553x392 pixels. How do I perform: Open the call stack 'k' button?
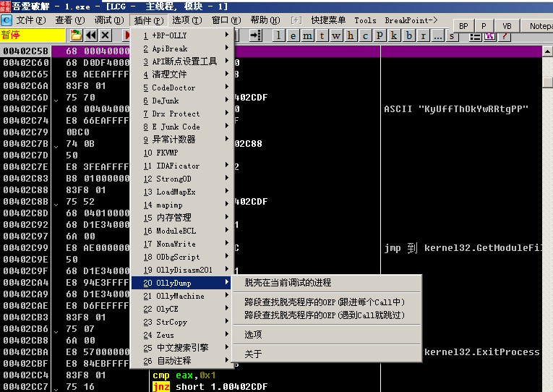394,35
